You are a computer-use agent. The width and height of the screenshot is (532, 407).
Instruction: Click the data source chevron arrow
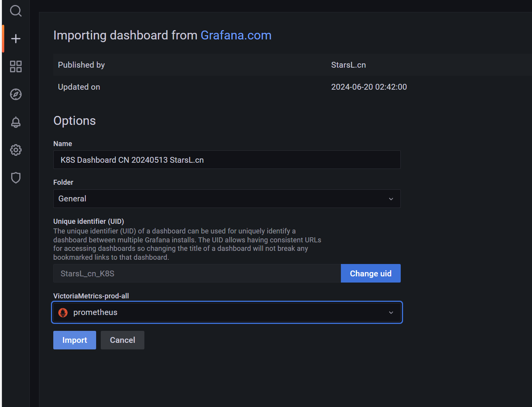click(391, 312)
